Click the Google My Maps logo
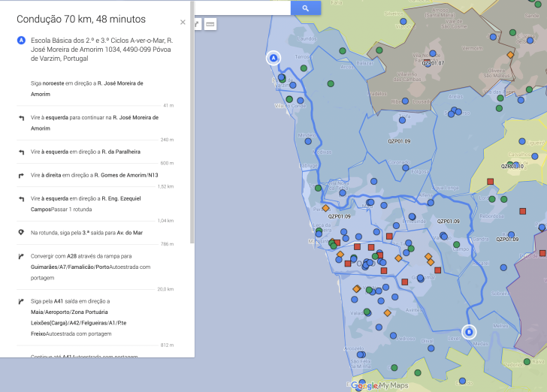The width and height of the screenshot is (547, 392). 378,385
